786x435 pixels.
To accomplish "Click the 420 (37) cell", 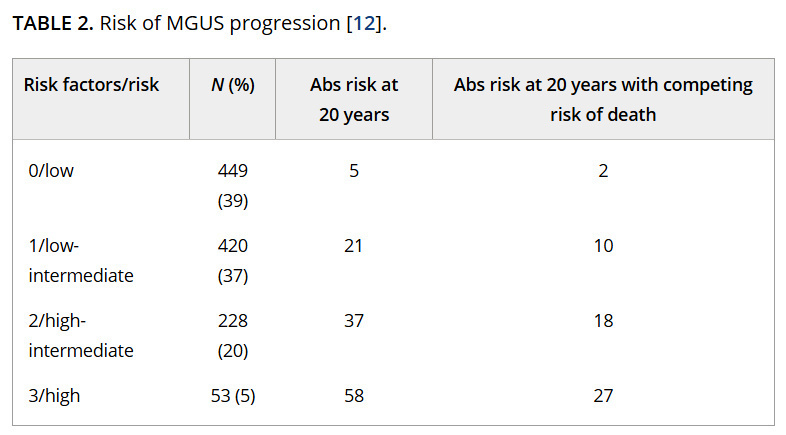I will coord(232,260).
